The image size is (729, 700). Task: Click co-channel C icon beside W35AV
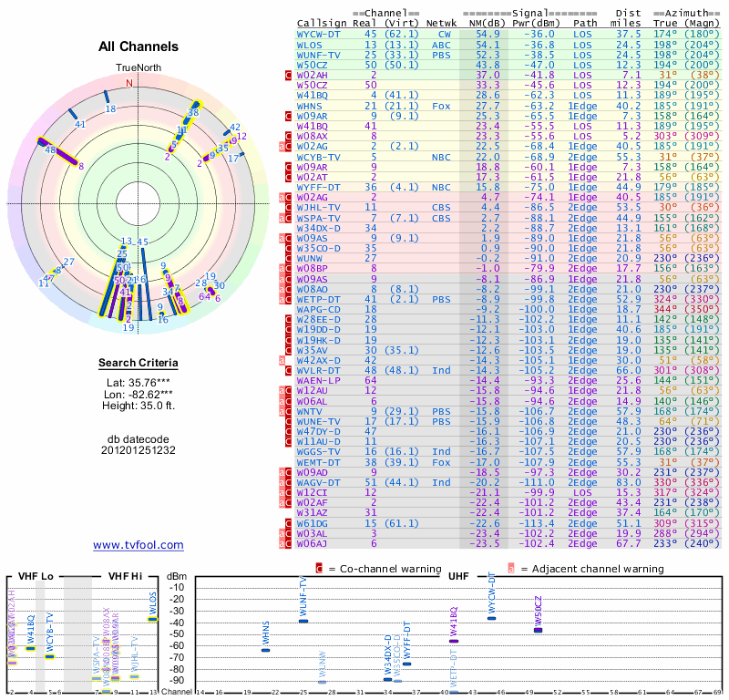tap(288, 350)
